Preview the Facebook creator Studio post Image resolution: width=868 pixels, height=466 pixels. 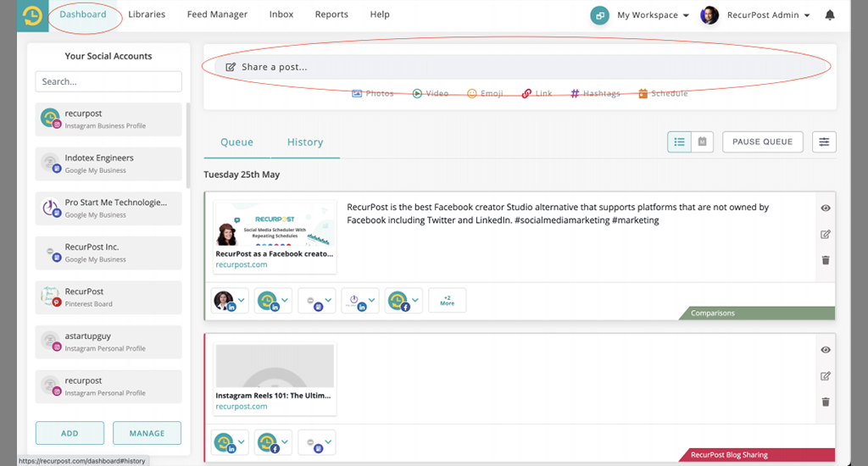pyautogui.click(x=826, y=208)
